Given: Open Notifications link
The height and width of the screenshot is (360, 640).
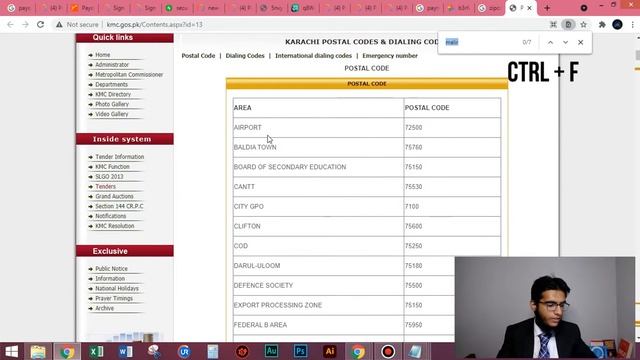Looking at the screenshot, I should coord(111,216).
